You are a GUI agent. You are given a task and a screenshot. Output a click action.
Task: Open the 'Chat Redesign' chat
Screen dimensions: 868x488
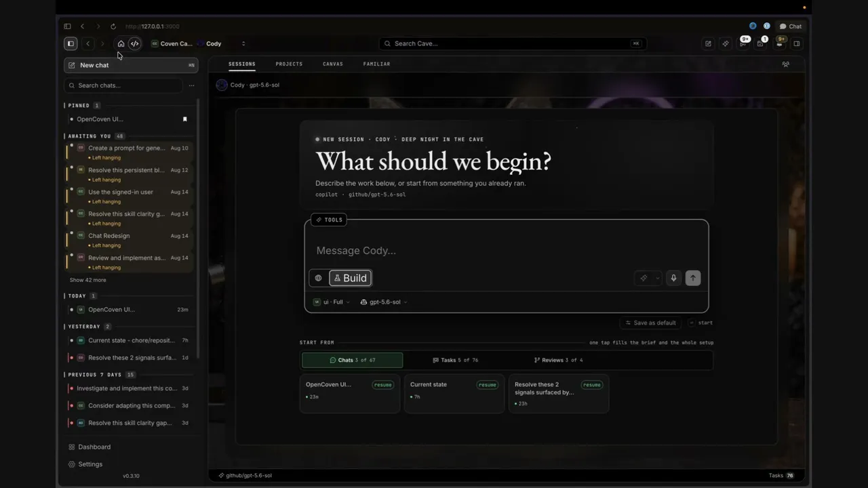(128, 240)
